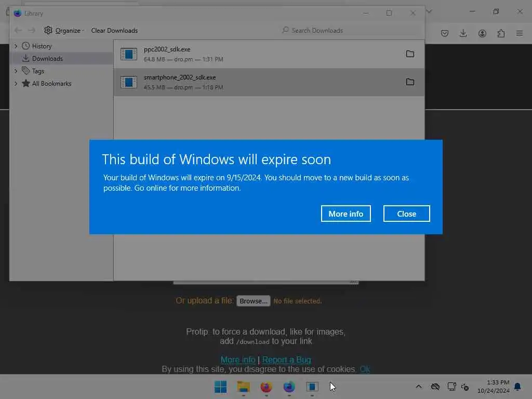The width and height of the screenshot is (532, 399).
Task: Open the browser Downloads panel icon
Action: pyautogui.click(x=463, y=33)
